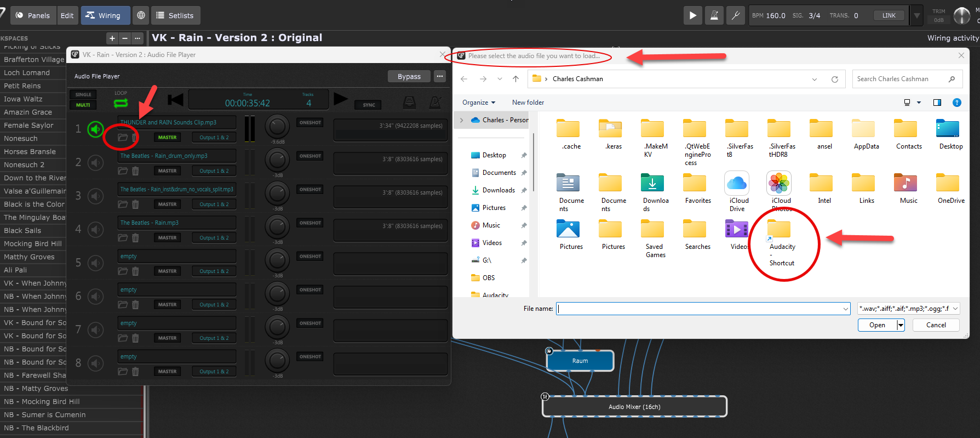Open the file type filter dropdown
This screenshot has height=438, width=980.
pos(908,309)
